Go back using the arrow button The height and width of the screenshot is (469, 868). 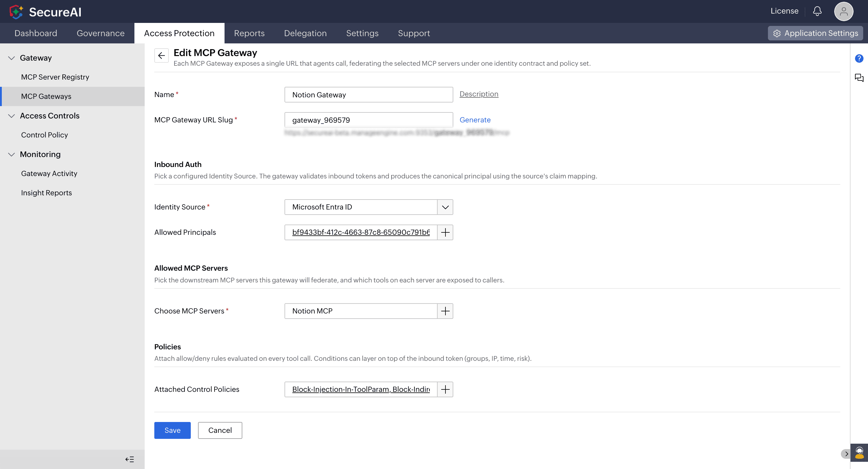pos(162,55)
